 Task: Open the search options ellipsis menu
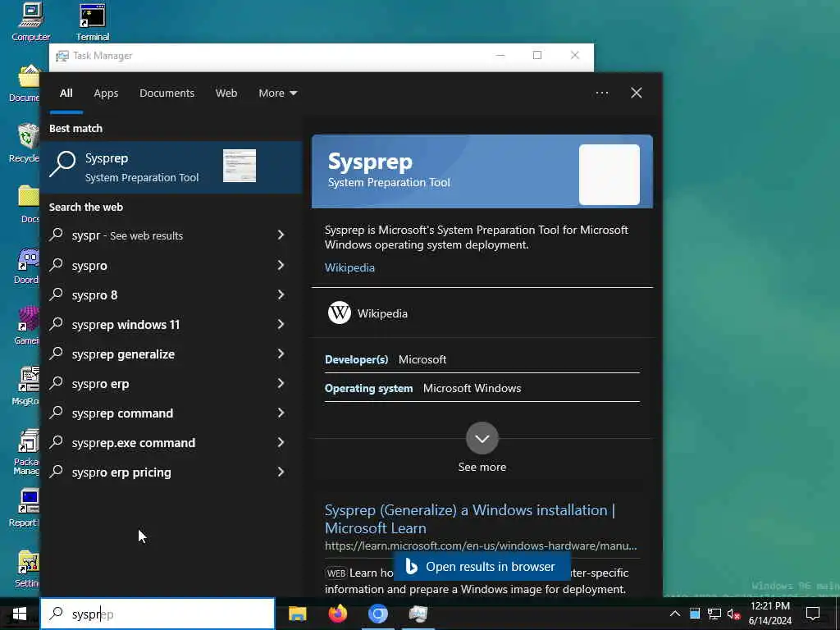point(602,94)
